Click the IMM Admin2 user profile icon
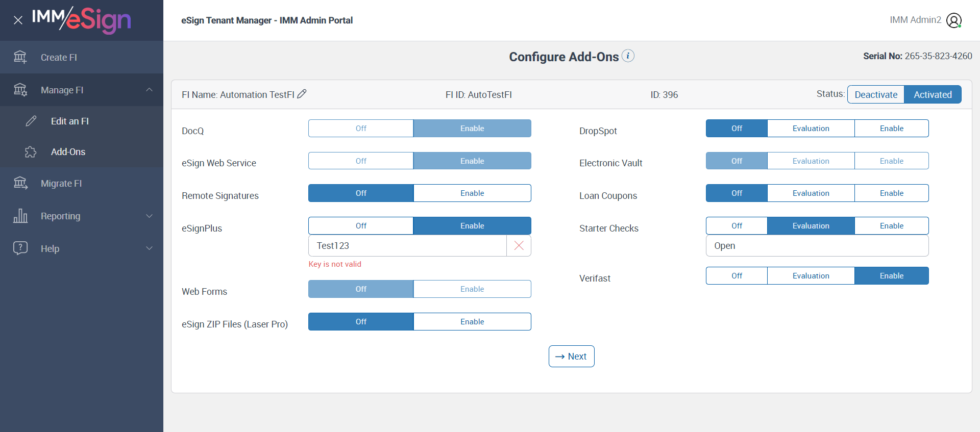This screenshot has height=432, width=980. [953, 20]
